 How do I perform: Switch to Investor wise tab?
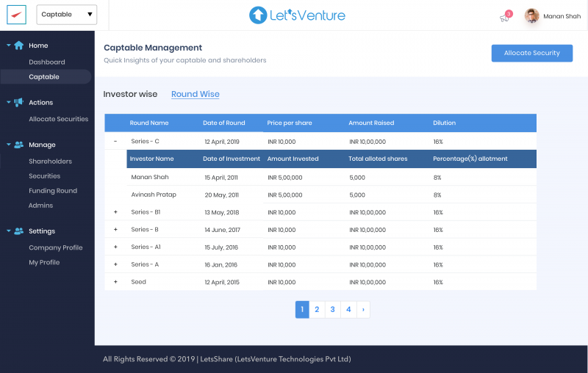[130, 94]
